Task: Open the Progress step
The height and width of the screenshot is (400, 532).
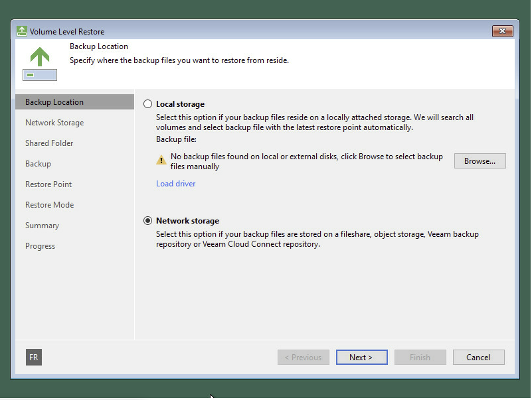Action: pos(40,245)
